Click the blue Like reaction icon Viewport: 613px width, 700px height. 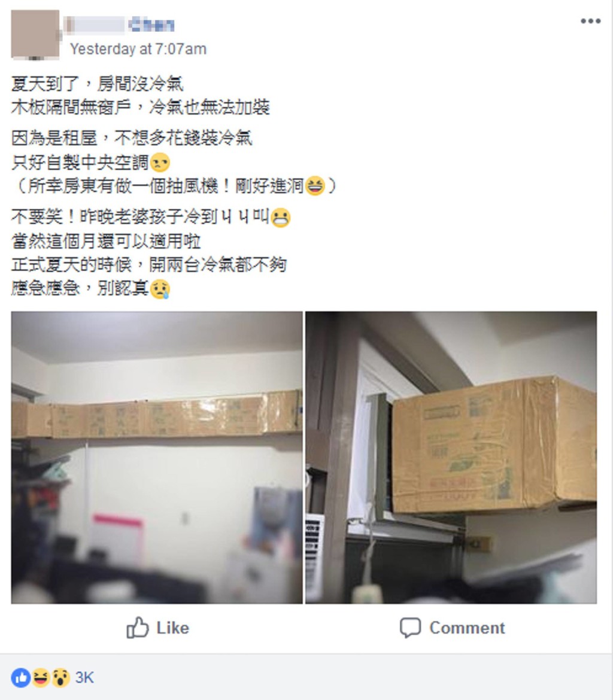(x=20, y=678)
